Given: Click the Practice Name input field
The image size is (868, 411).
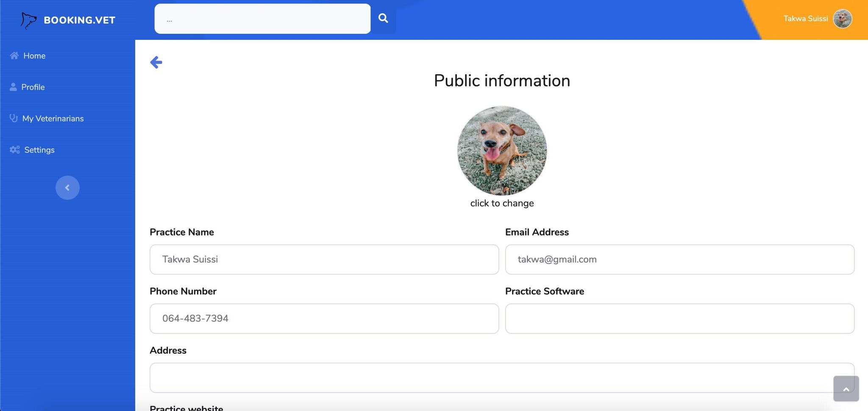Looking at the screenshot, I should click(324, 259).
